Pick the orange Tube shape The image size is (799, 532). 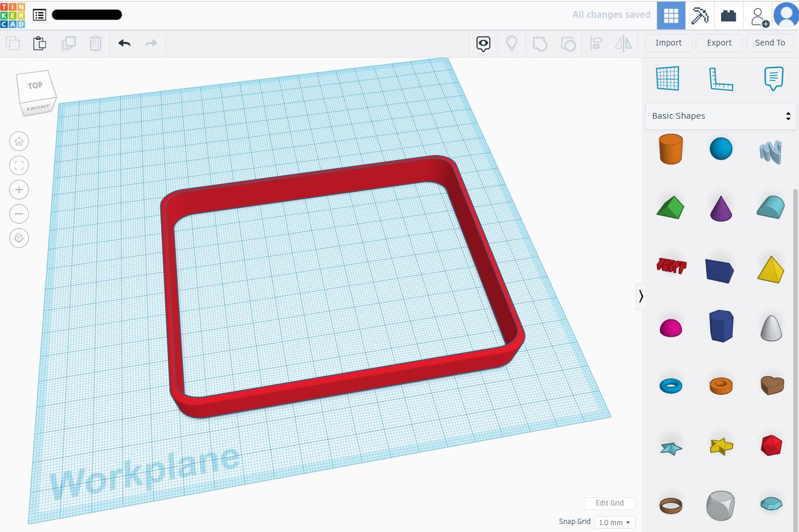point(721,386)
